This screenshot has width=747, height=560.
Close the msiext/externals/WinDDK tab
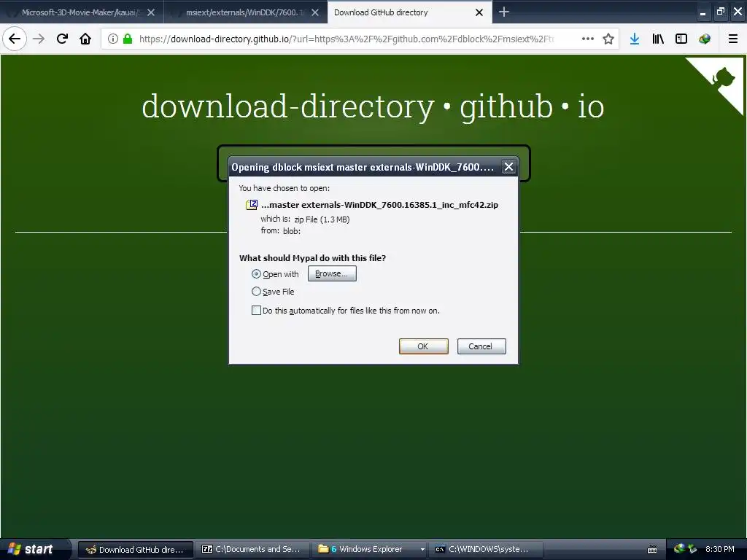[315, 12]
